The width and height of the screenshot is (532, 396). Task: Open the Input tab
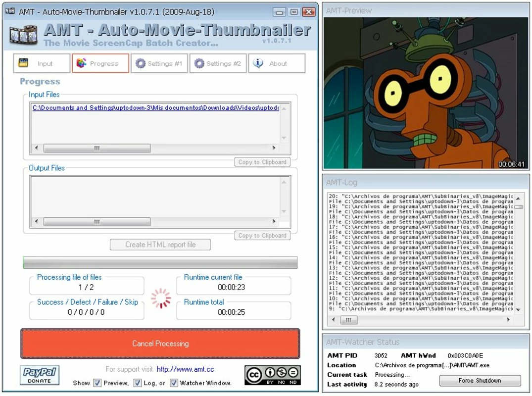click(x=42, y=63)
